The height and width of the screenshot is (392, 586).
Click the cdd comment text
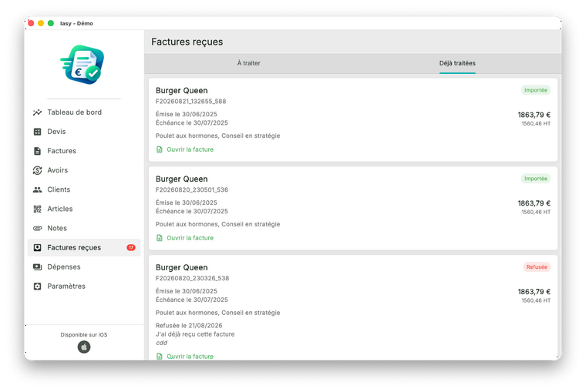point(161,343)
